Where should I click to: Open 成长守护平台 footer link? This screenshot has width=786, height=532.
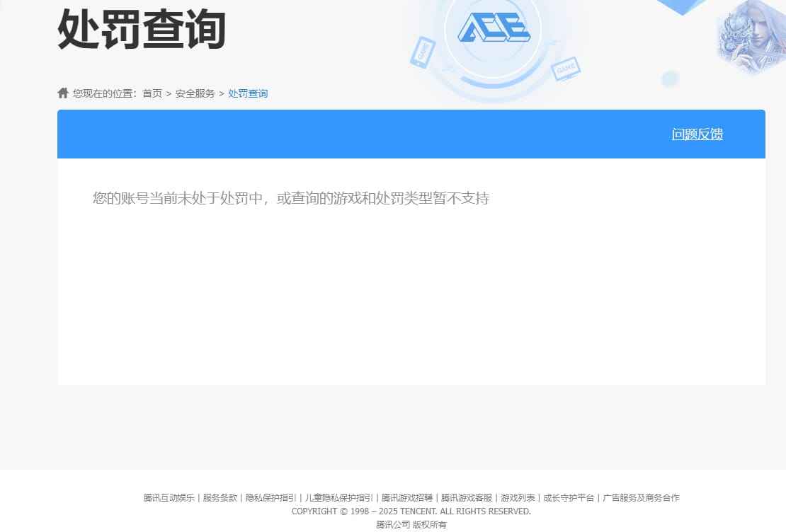click(569, 498)
